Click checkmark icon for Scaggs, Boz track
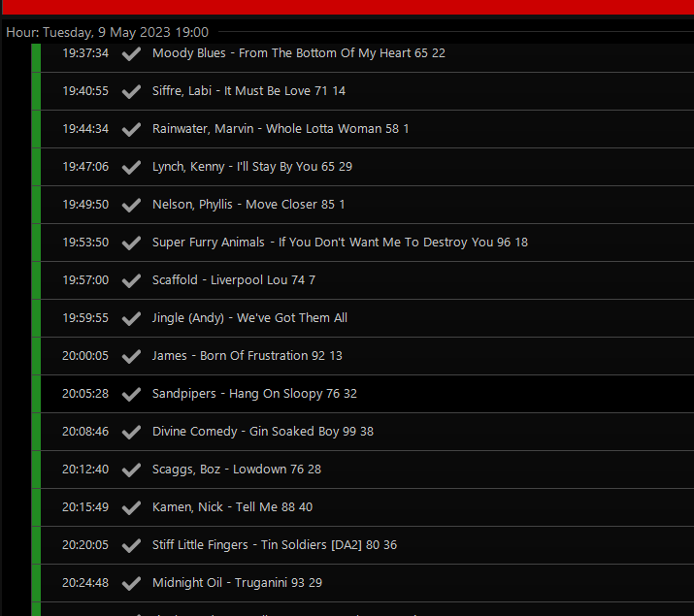 131,470
